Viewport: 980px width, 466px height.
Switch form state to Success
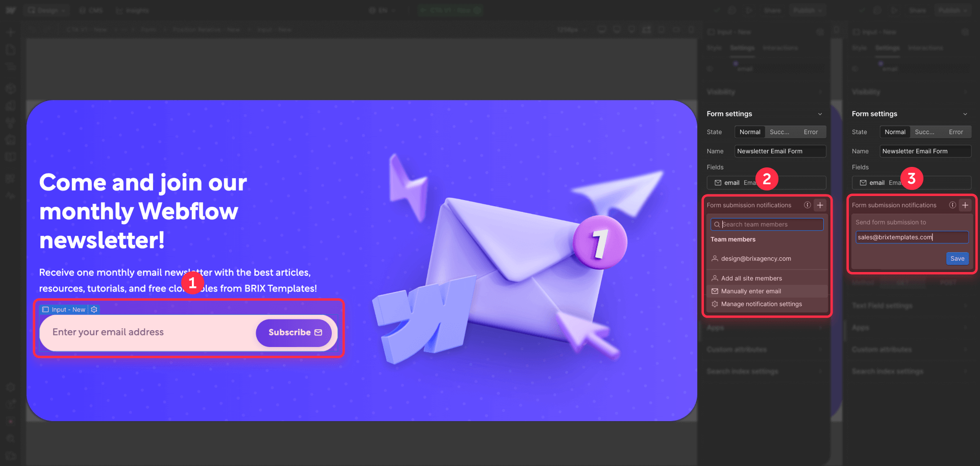coord(780,132)
